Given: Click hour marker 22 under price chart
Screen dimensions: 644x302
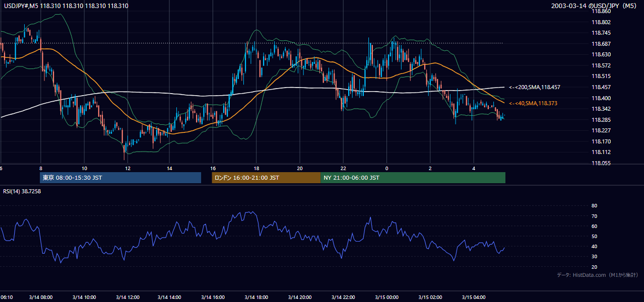Looking at the screenshot, I should [x=343, y=168].
